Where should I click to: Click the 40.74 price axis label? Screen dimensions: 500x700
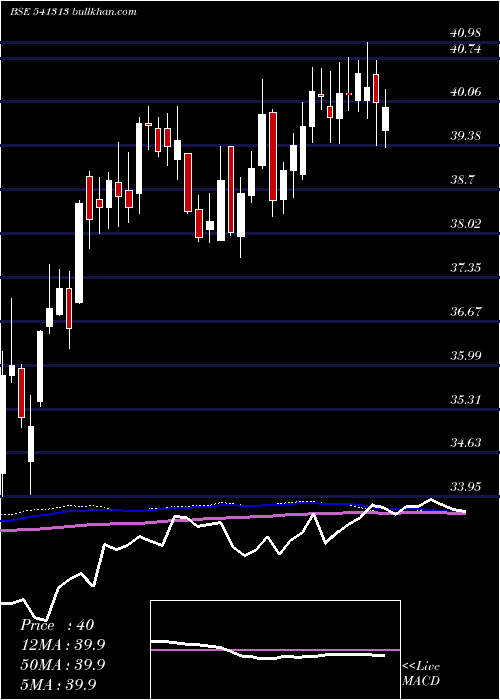(466, 49)
